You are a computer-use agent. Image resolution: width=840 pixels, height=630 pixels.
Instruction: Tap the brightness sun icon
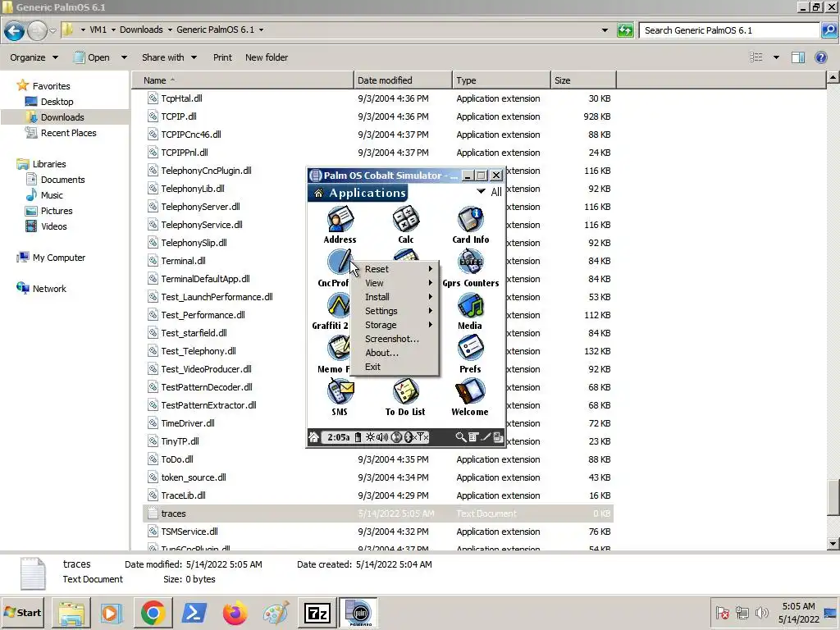click(x=370, y=437)
